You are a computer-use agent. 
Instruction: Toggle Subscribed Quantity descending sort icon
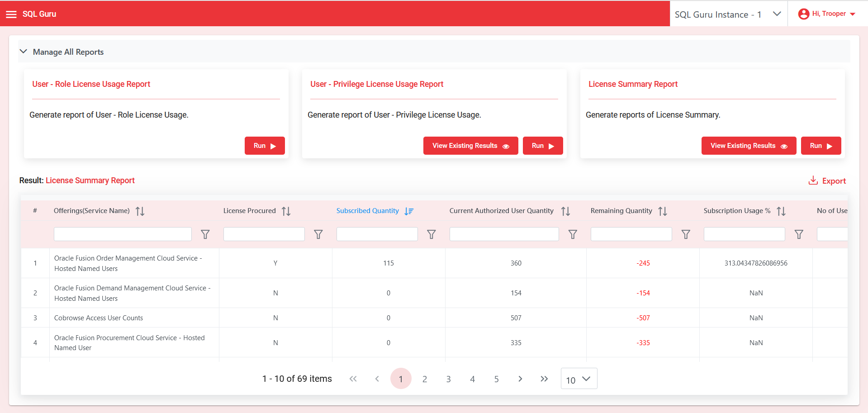tap(409, 211)
